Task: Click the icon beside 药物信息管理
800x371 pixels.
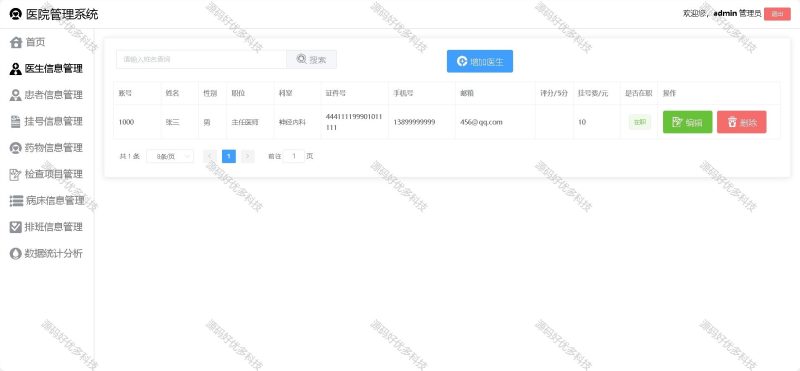Action: pos(16,148)
